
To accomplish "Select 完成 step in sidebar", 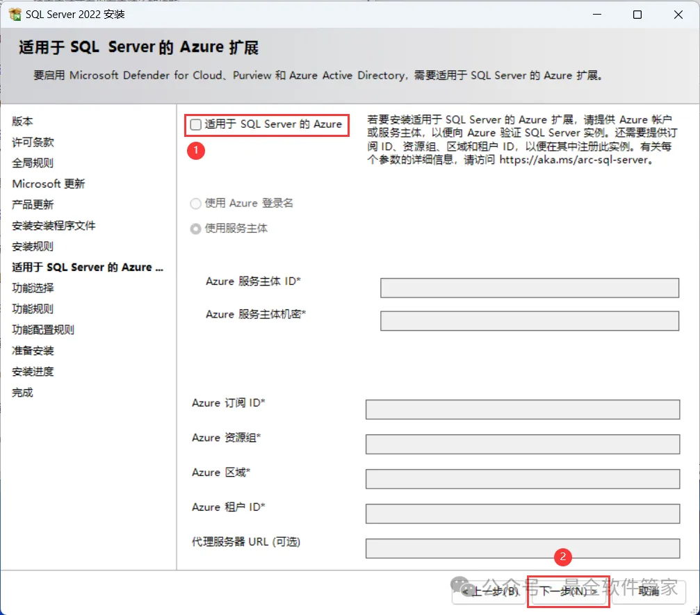I will [x=22, y=393].
